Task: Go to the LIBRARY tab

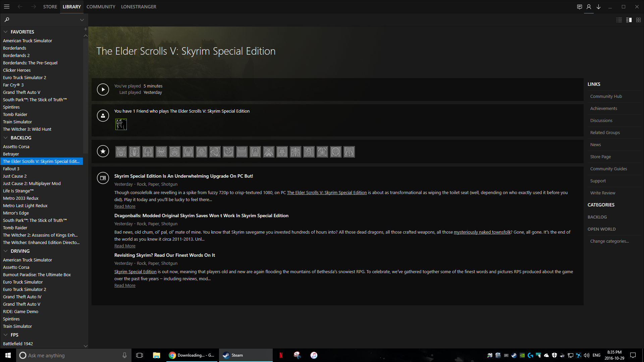Action: [72, 7]
